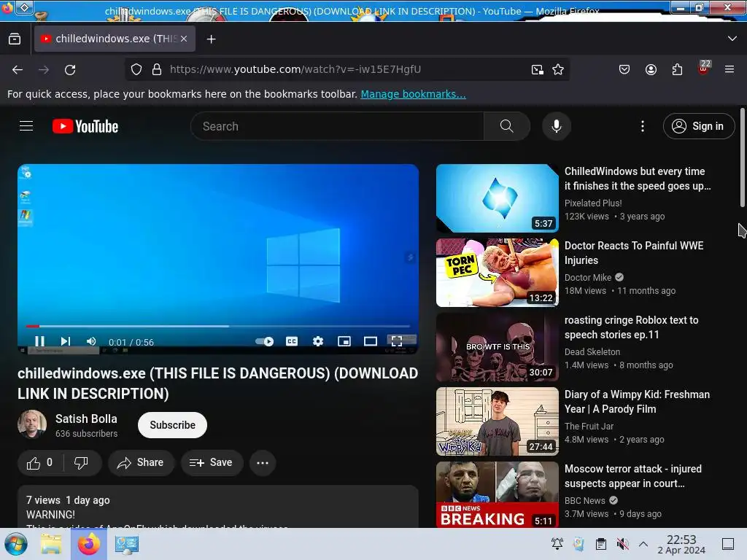
Task: Click the YouTube URL address bar
Action: [347, 69]
